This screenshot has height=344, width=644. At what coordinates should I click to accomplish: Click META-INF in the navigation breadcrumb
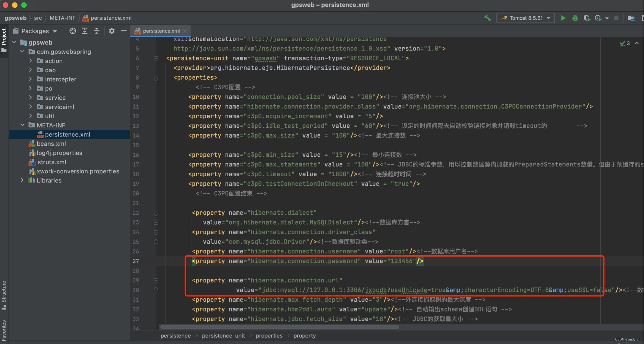pos(62,18)
